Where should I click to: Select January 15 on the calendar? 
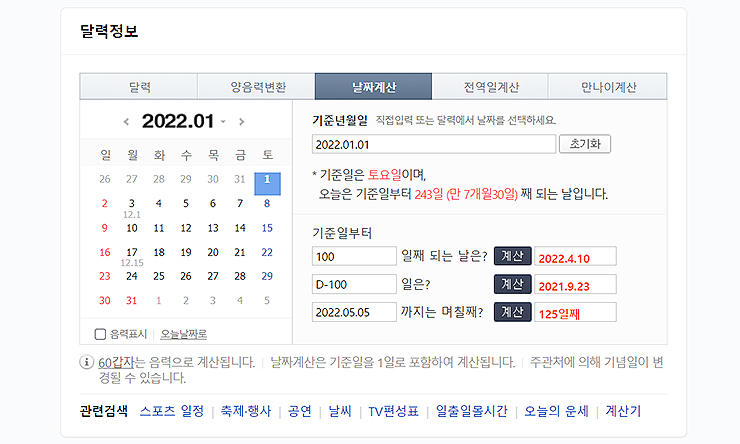coord(267,228)
